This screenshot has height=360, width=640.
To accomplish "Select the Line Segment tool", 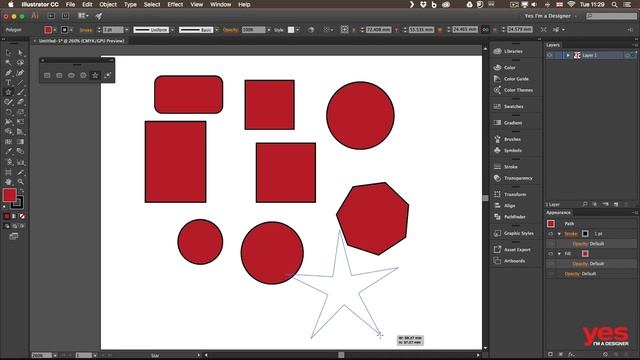I will (20, 82).
